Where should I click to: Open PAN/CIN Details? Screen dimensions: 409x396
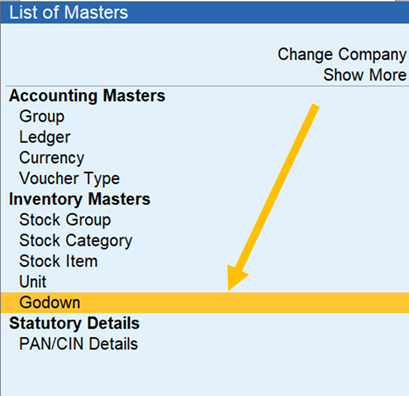click(78, 344)
